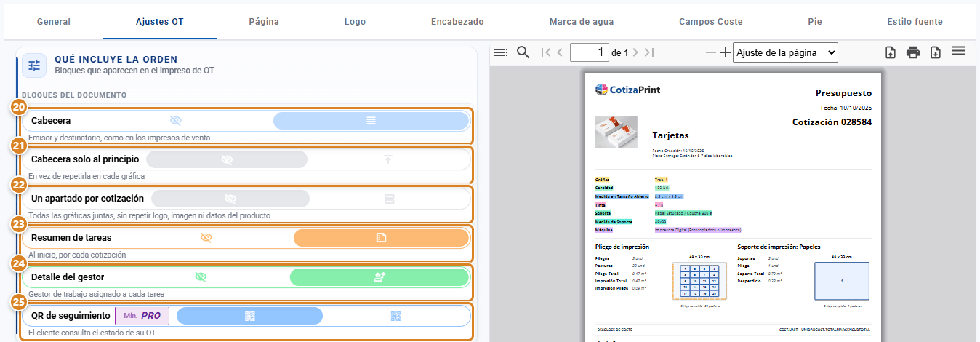Open the Pie tab
Screen dimensions: 980x342
[x=815, y=22]
